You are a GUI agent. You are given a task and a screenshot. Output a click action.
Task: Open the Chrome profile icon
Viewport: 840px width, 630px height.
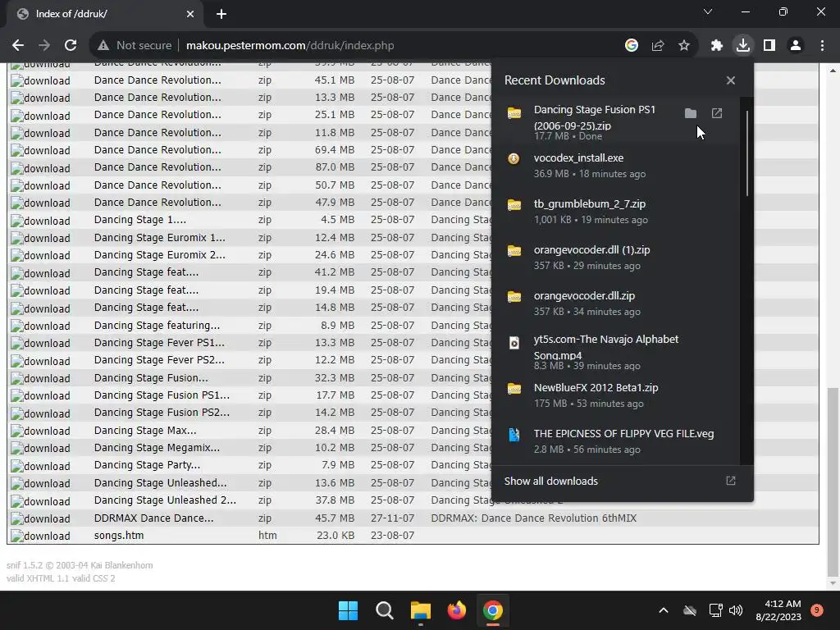click(796, 46)
